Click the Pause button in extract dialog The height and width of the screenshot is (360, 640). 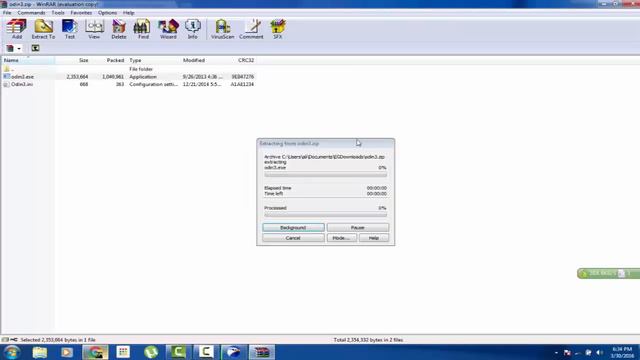tap(358, 227)
